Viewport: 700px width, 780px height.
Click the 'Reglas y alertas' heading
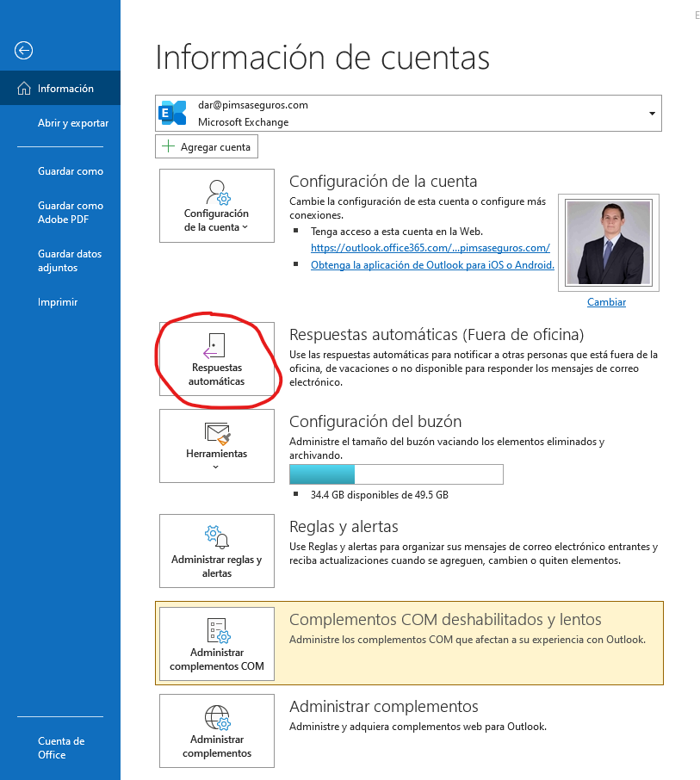click(344, 527)
